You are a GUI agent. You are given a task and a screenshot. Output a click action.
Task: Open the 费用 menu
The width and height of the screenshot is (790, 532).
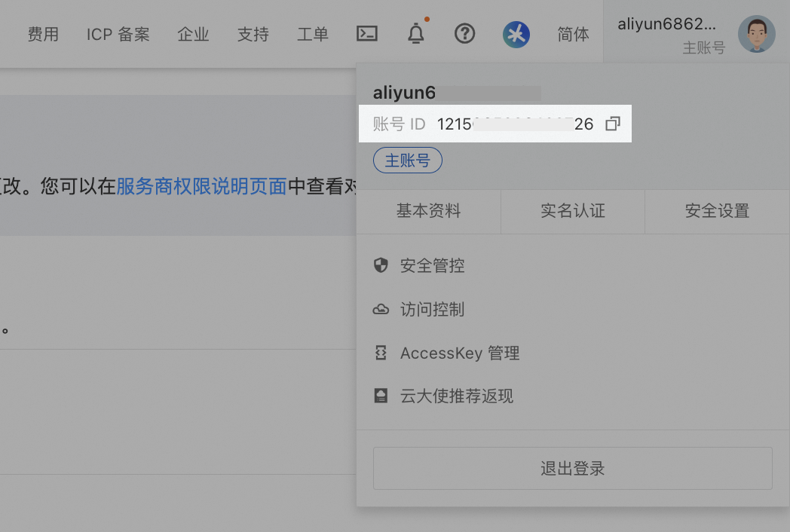coord(43,34)
